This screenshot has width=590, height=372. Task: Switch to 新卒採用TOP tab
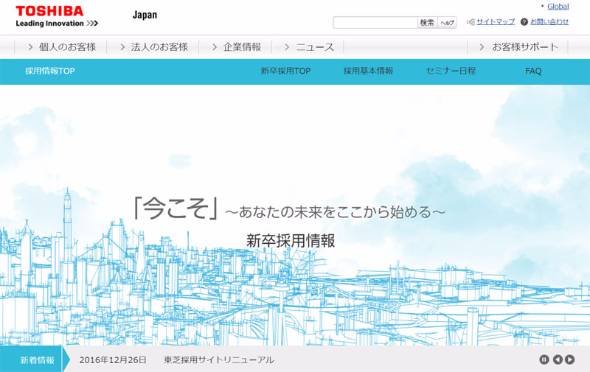[286, 71]
